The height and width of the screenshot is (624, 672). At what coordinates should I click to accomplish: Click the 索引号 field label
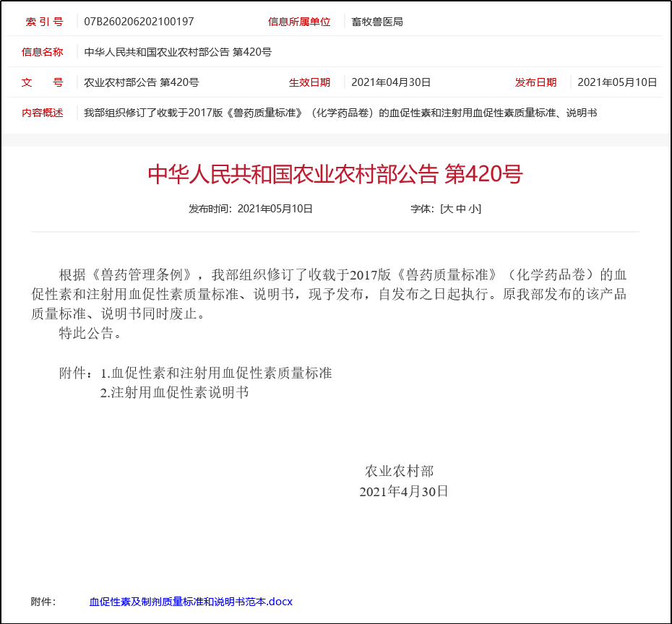44,22
